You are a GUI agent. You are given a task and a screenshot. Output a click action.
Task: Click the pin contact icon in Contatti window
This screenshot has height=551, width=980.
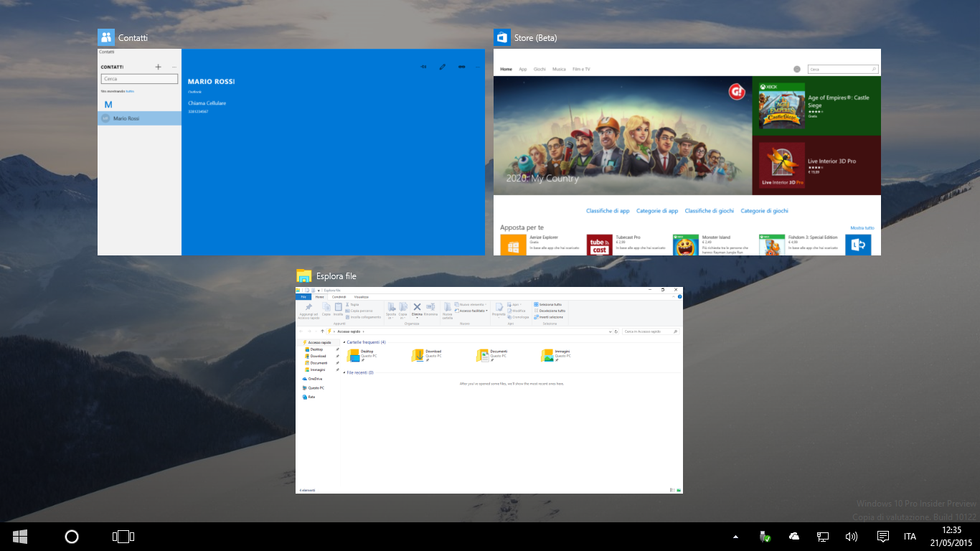click(x=423, y=67)
